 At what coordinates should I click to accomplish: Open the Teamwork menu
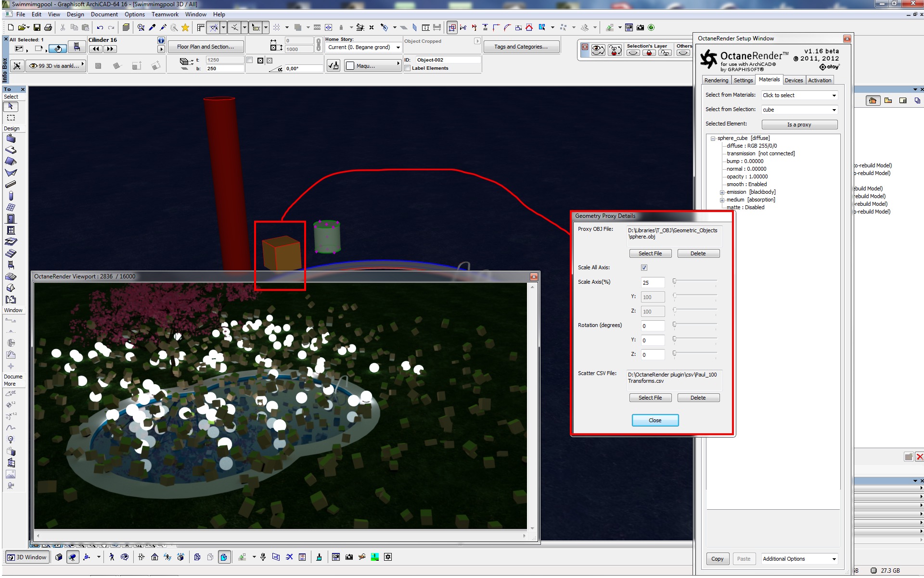point(165,14)
